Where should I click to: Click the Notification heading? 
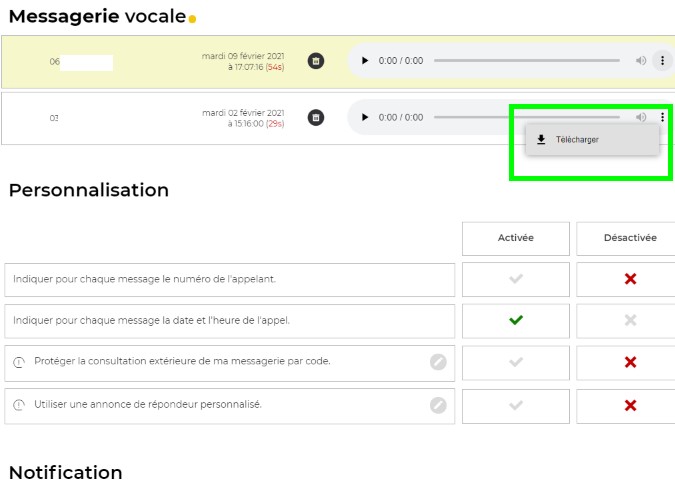(65, 473)
